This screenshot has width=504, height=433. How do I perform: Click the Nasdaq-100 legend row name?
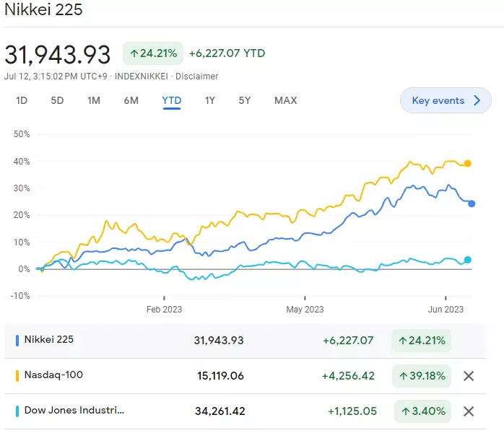pyautogui.click(x=53, y=375)
